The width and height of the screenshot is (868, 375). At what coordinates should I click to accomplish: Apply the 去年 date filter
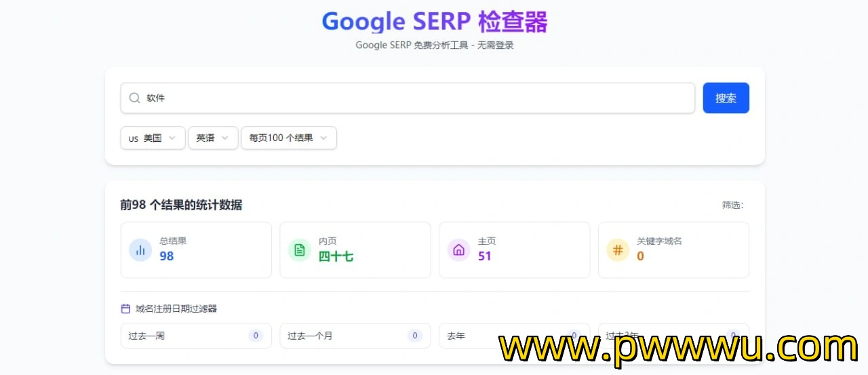point(514,336)
